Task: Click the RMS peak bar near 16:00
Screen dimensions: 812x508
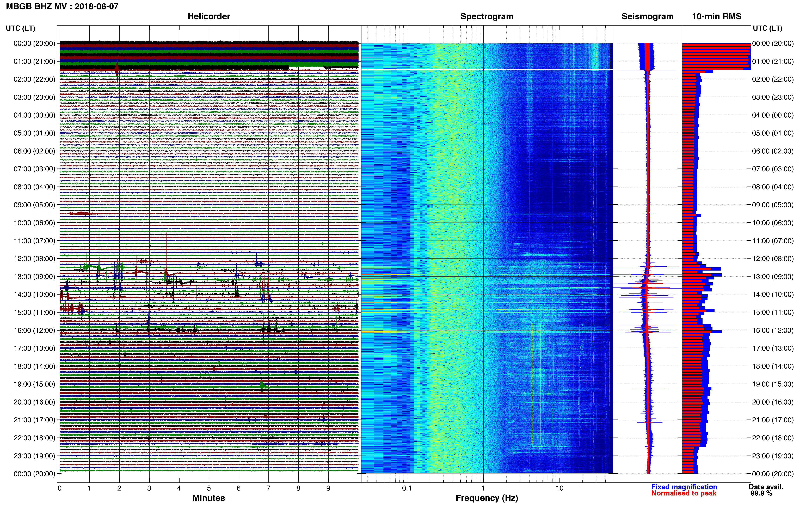Action: tap(702, 332)
